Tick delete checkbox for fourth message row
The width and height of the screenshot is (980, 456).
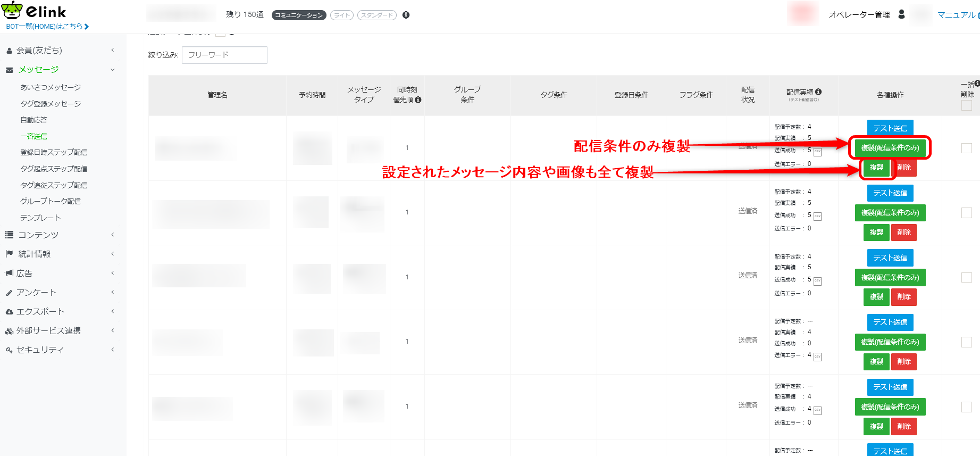[967, 342]
